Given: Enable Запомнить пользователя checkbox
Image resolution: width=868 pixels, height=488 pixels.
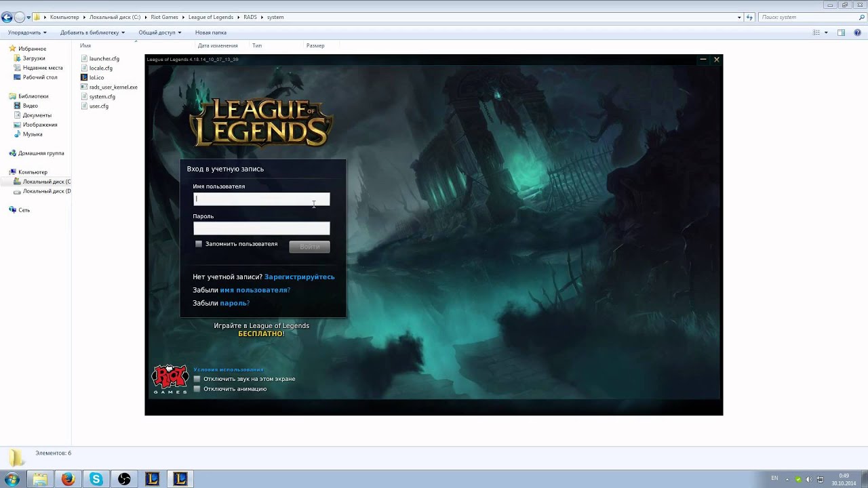Looking at the screenshot, I should (199, 244).
